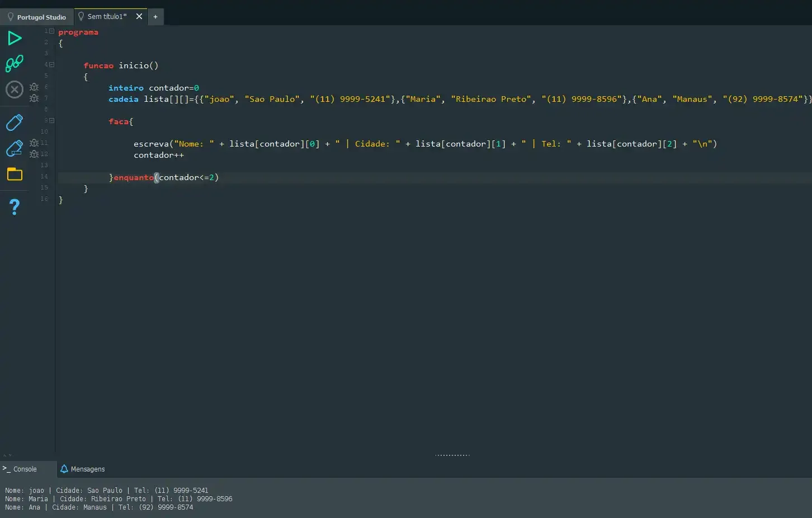Start step-by-step debugging with the footsteps icon
Screen dimensions: 812x518
15,63
